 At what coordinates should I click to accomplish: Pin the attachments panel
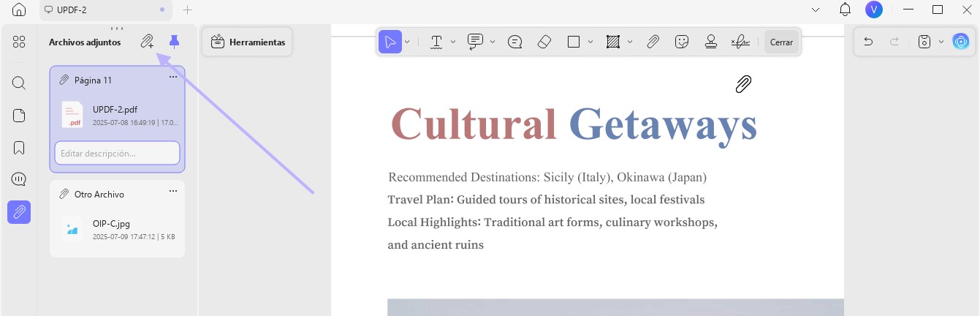coord(174,42)
